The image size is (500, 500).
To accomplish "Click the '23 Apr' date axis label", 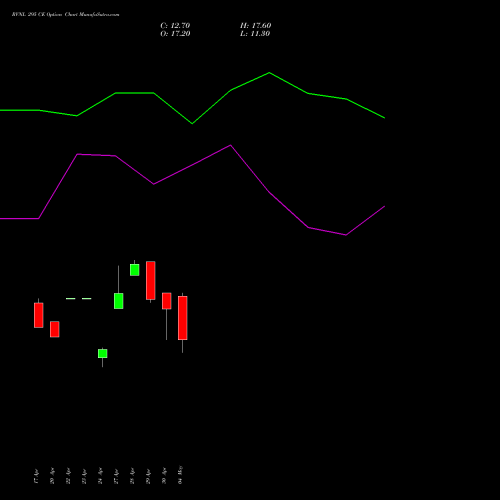I will tap(84, 476).
